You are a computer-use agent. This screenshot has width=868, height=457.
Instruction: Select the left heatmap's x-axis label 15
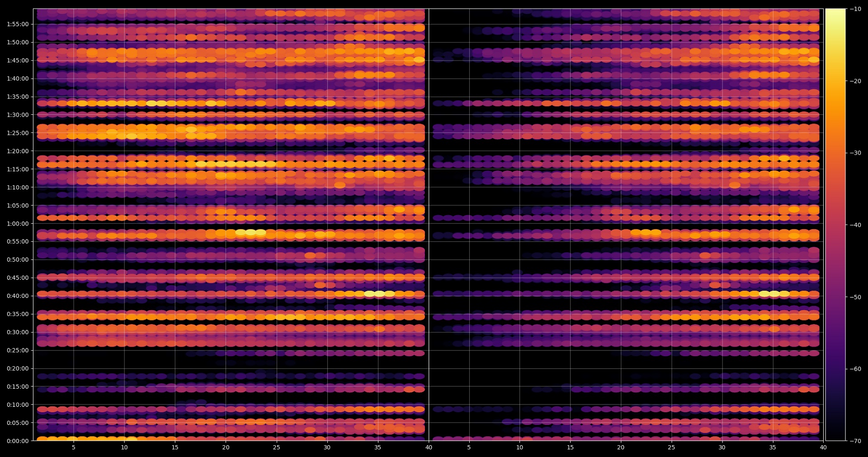point(175,448)
